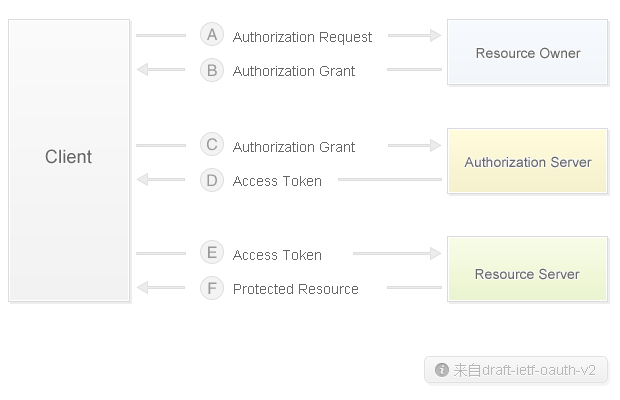Image resolution: width=620 pixels, height=400 pixels.
Task: Click the info icon beside draft-ietf-oauth-v2
Action: [441, 370]
